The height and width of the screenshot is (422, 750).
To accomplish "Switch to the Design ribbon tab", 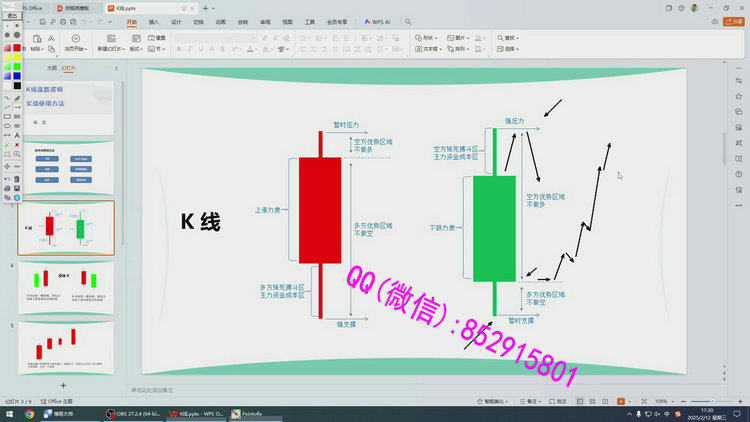I will pyautogui.click(x=176, y=20).
